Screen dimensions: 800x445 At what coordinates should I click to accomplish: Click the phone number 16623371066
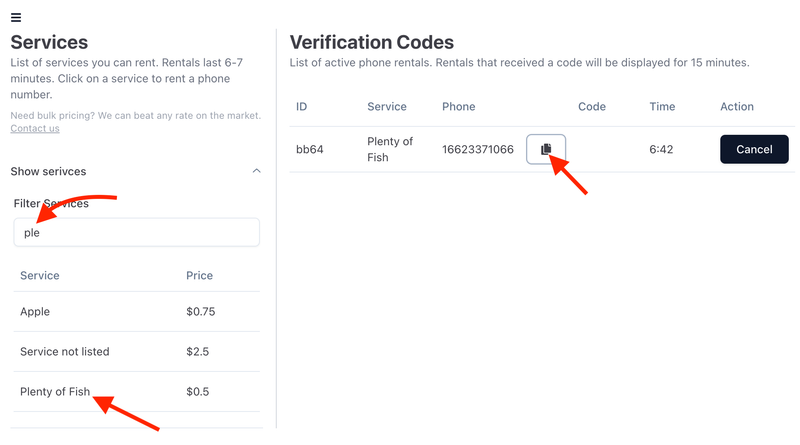click(478, 149)
